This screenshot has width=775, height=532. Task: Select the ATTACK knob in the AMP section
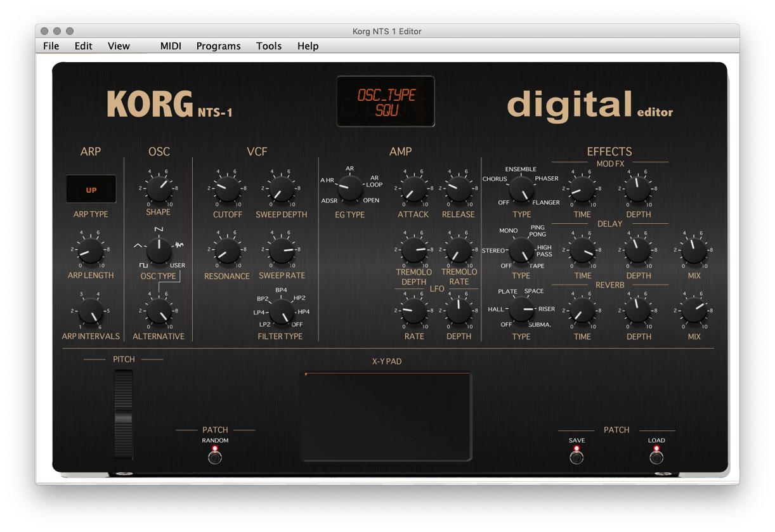tap(413, 188)
